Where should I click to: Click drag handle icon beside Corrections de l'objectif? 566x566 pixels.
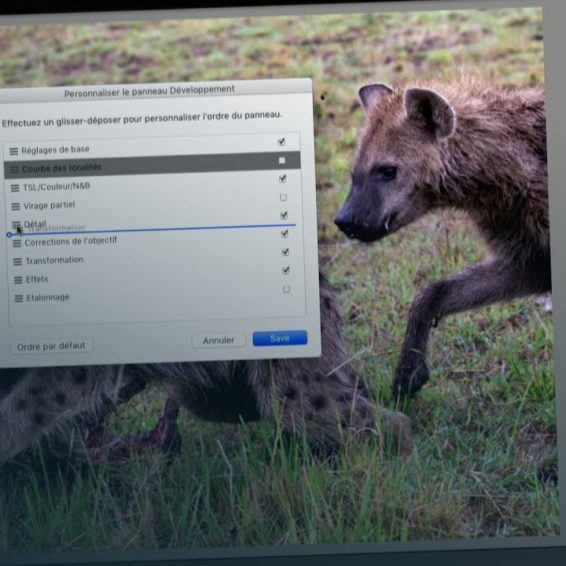pos(17,243)
